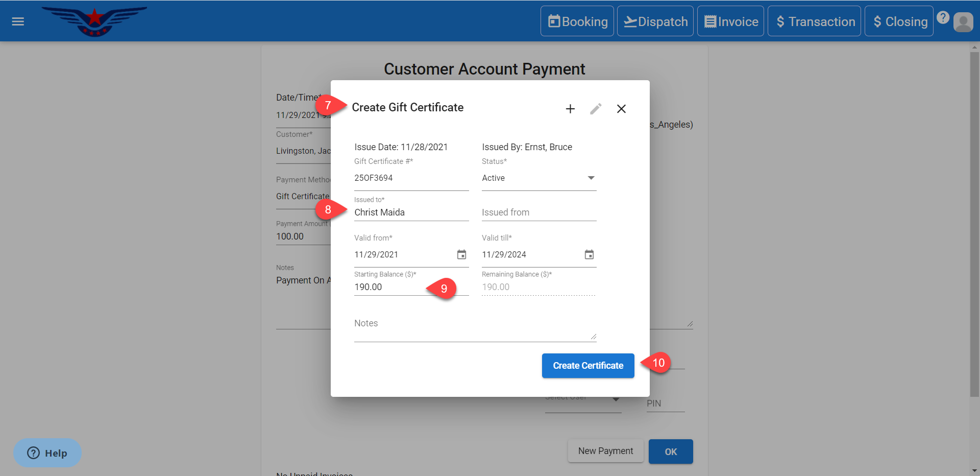Click the question mark help icon
This screenshot has height=476, width=980.
click(943, 17)
